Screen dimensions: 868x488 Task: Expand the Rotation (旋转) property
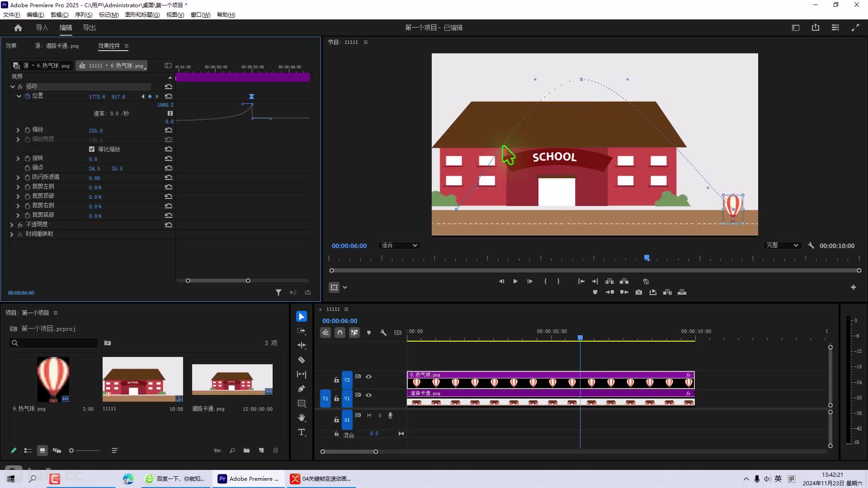18,159
